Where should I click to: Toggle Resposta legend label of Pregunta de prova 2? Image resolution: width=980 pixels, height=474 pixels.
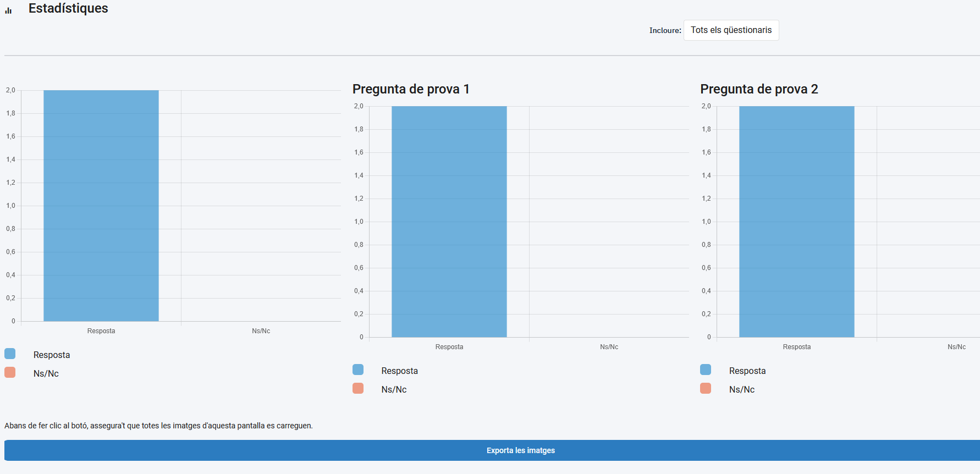tap(747, 371)
